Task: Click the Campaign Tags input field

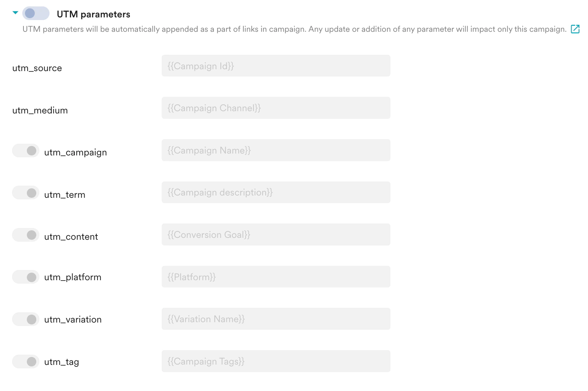Action: click(276, 361)
